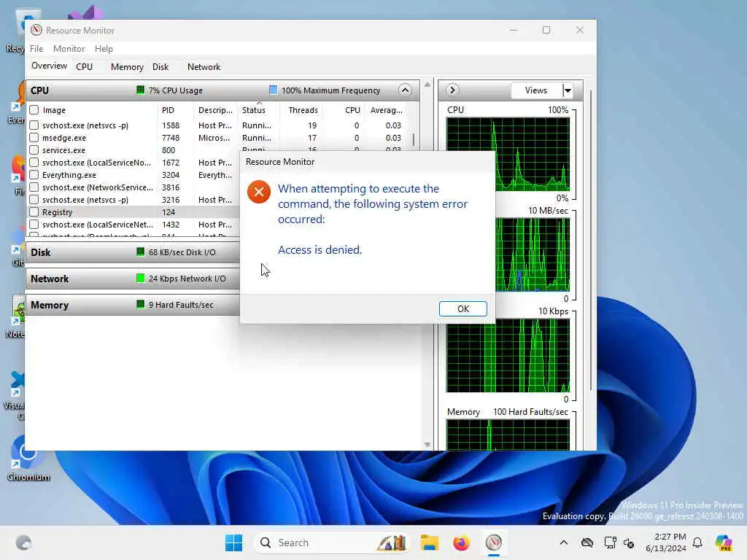Open the Windows Start menu
747x560 pixels.
tap(233, 542)
